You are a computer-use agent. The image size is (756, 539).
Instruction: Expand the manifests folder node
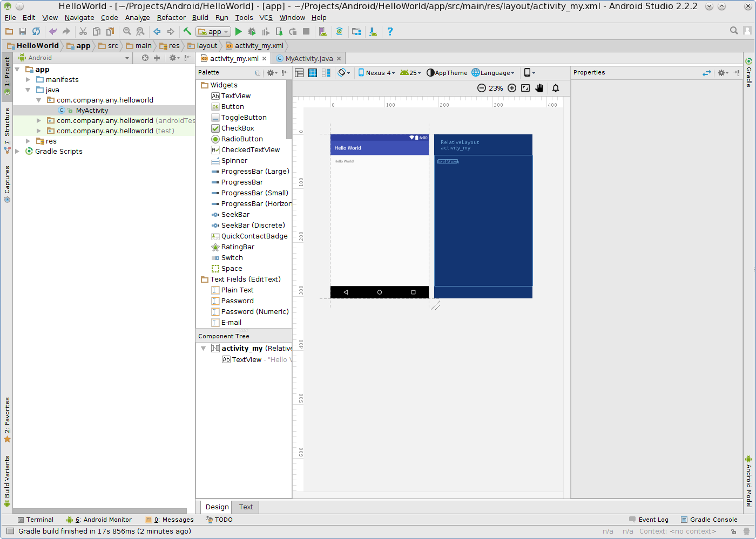[28, 80]
